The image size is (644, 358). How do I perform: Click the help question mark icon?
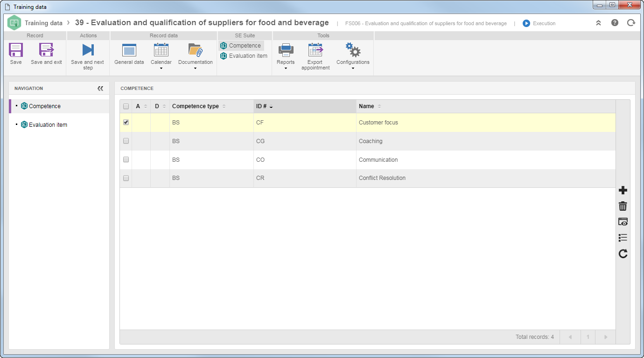(x=615, y=22)
